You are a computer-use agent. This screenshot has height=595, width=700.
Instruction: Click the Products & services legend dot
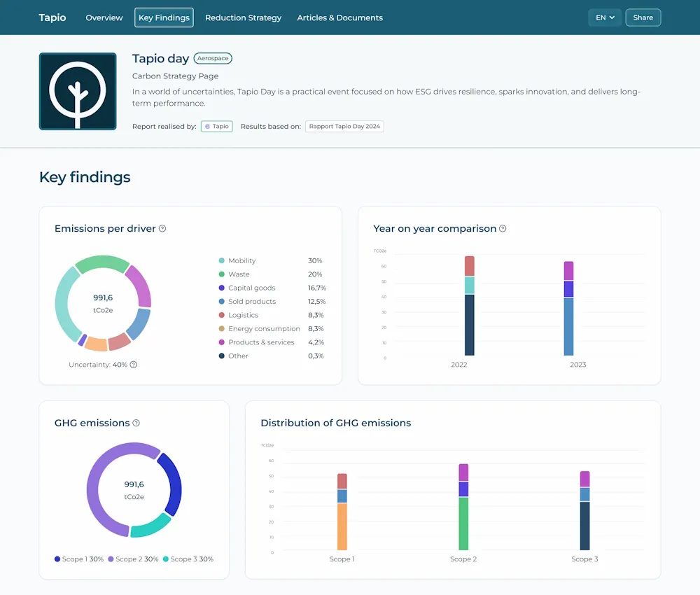click(x=221, y=342)
